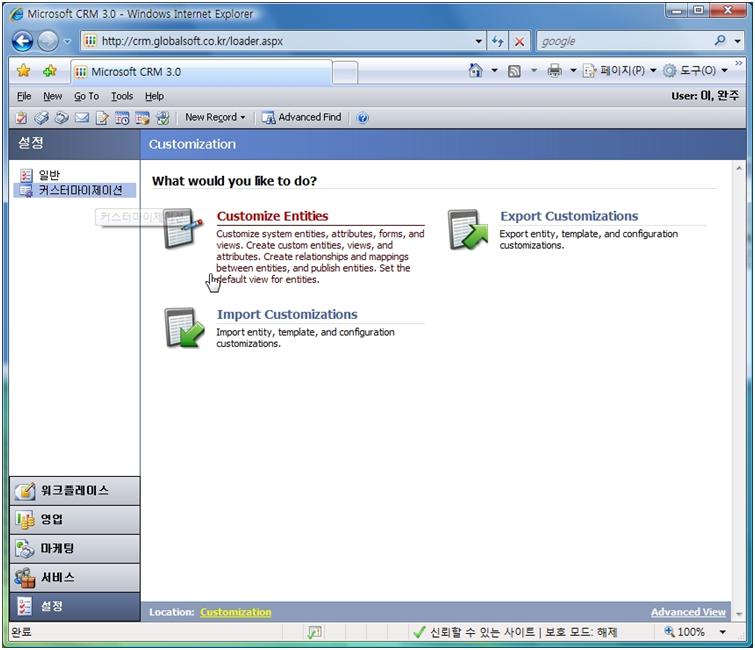Open the 100% zoom level dropdown arrow

click(723, 632)
